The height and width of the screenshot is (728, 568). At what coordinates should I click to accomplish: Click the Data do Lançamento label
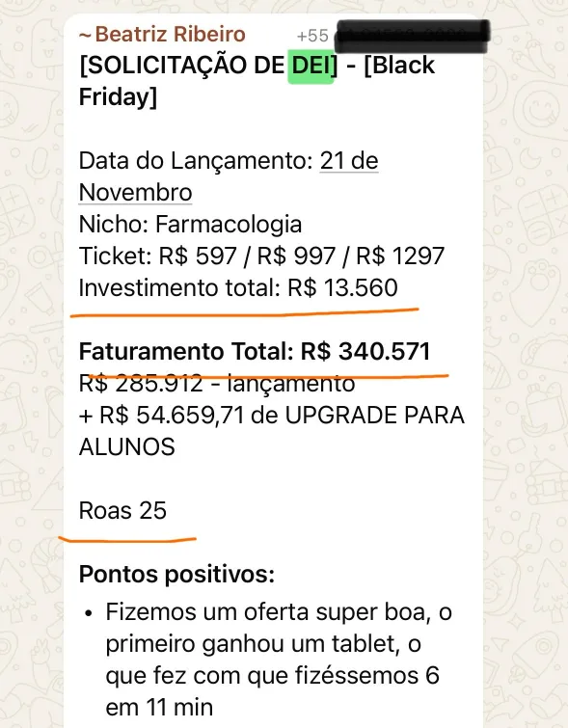click(x=196, y=161)
